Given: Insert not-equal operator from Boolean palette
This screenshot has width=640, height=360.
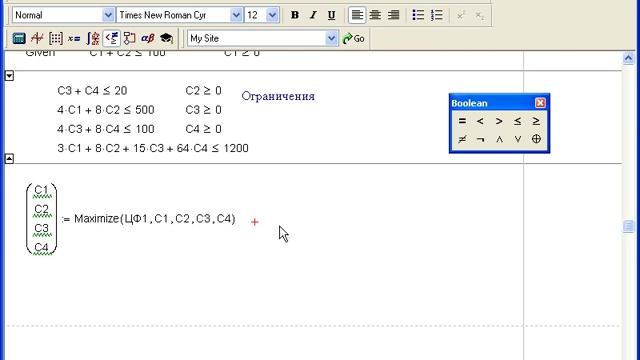Looking at the screenshot, I should coord(462,139).
